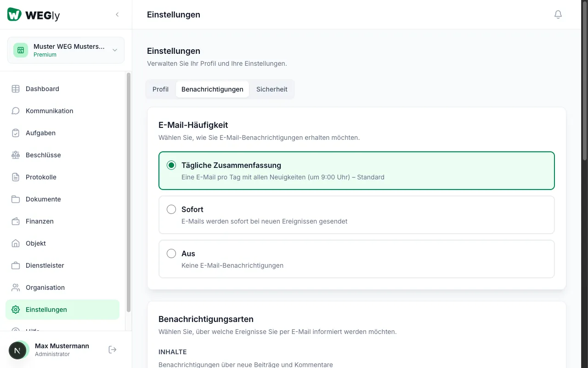This screenshot has width=588, height=368.
Task: Choose the Aus radio button
Action: (171, 253)
